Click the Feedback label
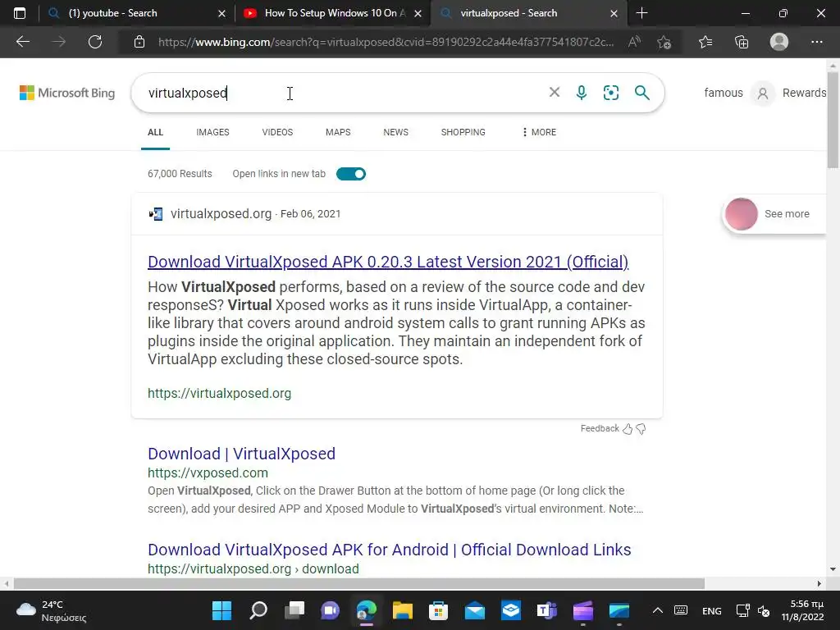This screenshot has height=630, width=840. (x=600, y=428)
